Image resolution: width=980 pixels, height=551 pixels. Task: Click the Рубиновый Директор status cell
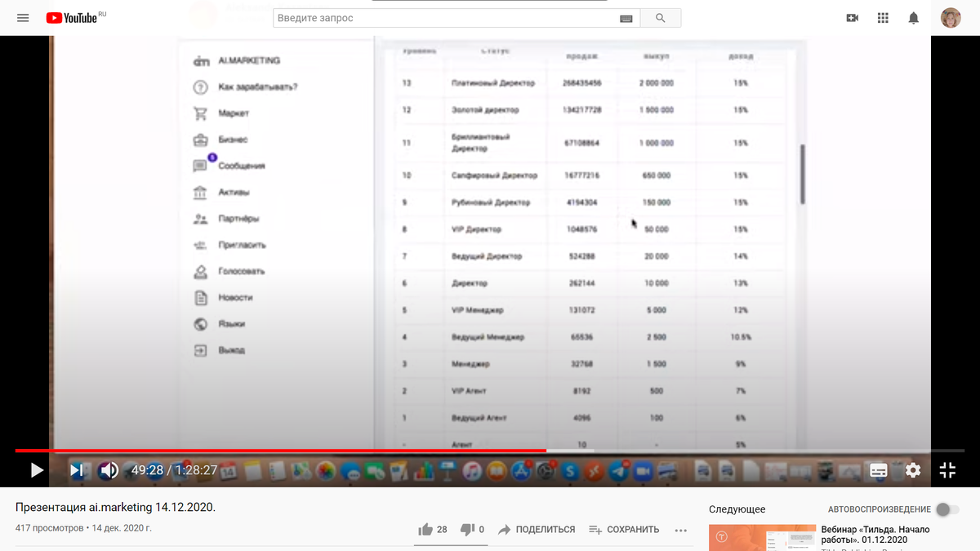[491, 202]
